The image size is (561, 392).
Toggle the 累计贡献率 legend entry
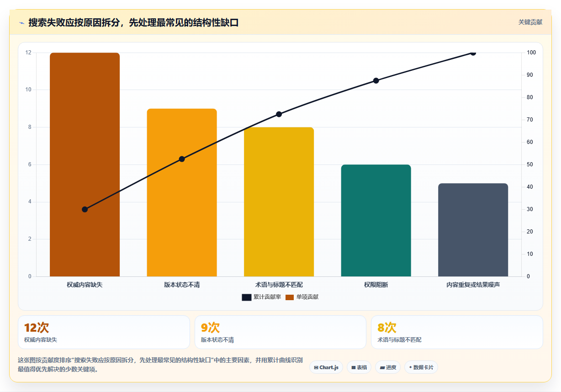tap(261, 297)
